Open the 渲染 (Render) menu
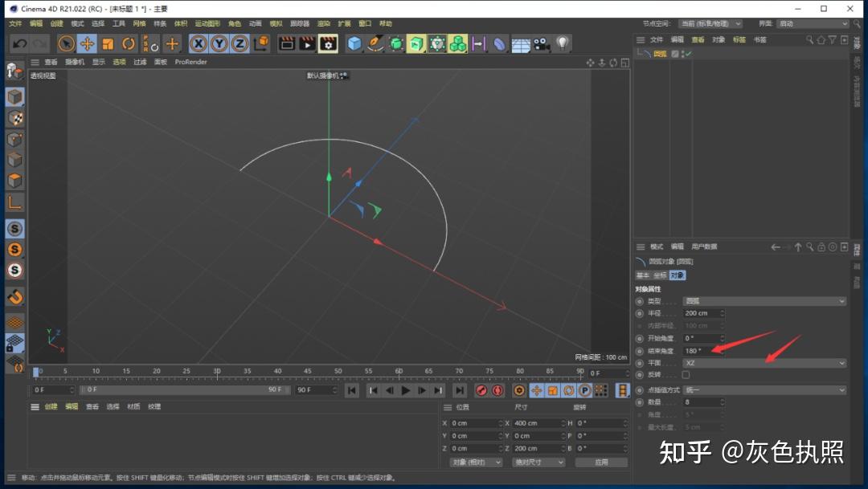 tap(323, 24)
